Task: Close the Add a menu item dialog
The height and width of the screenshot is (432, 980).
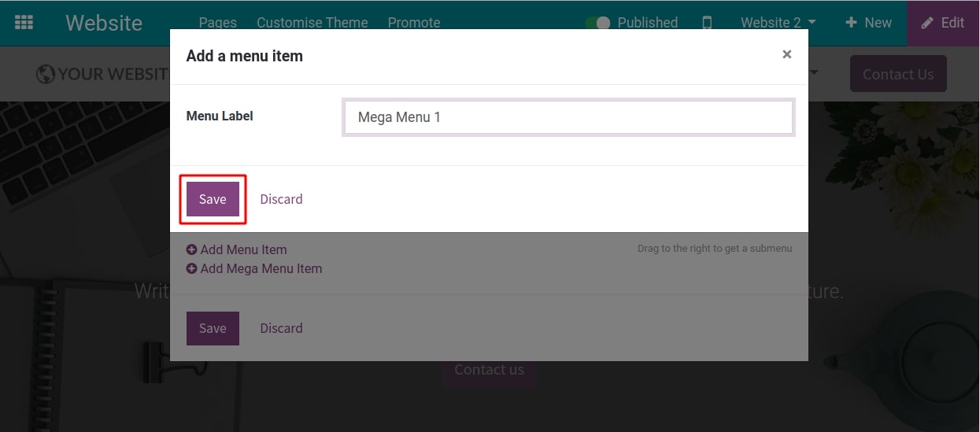Action: coord(786,54)
